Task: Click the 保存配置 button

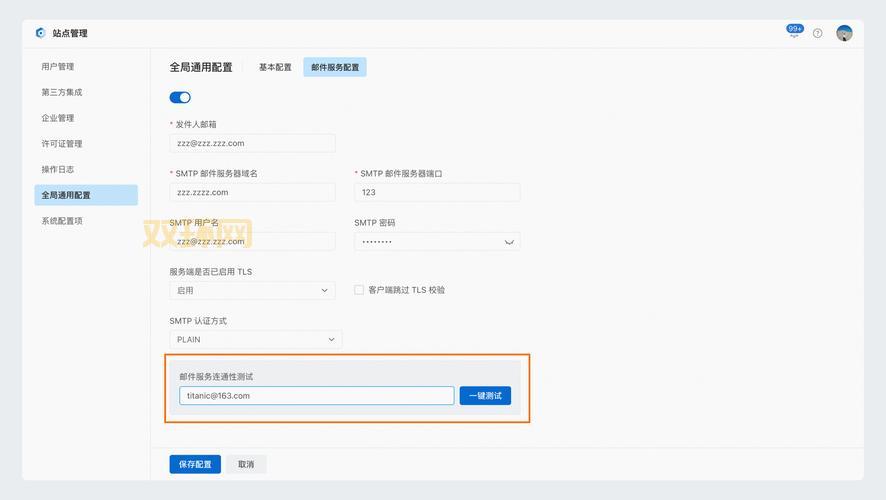Action: [x=195, y=464]
